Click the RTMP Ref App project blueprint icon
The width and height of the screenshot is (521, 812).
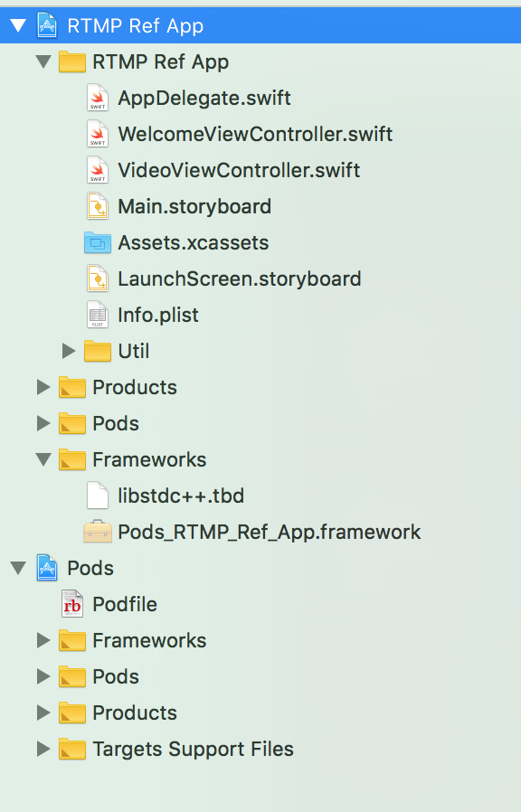47,25
